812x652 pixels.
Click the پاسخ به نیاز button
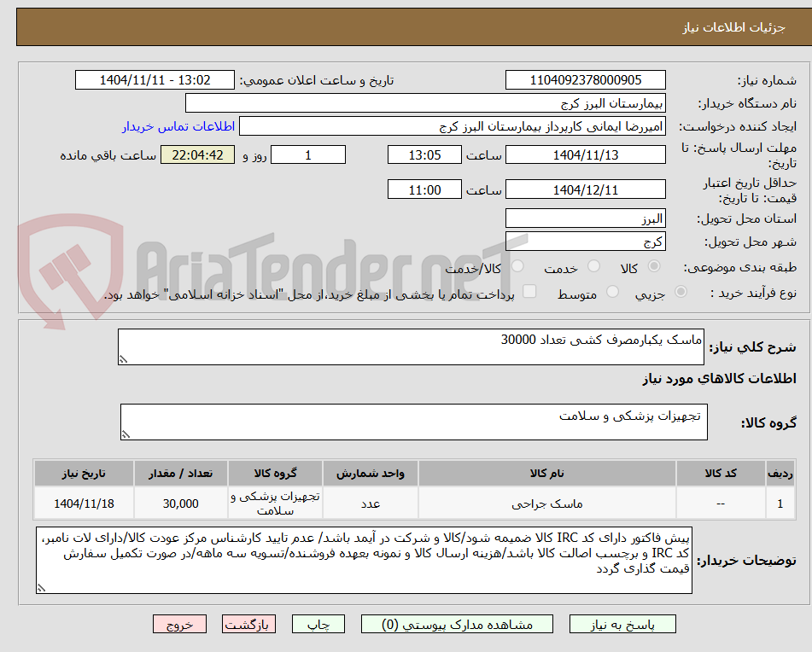(x=622, y=624)
